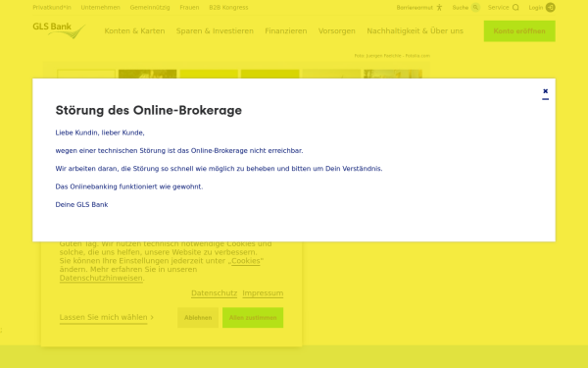Select Gemeinnützig in top bar
Image resolution: width=588 pixels, height=368 pixels.
point(150,8)
